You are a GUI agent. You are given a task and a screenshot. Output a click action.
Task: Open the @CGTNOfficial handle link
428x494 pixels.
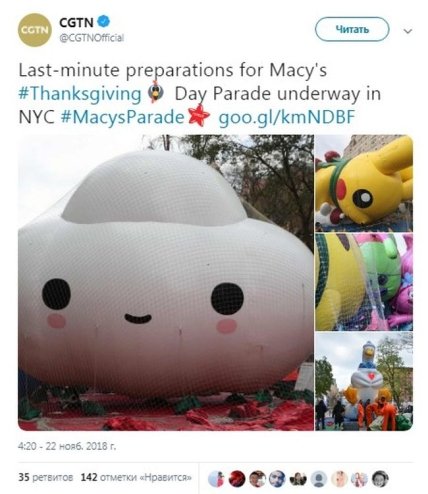92,38
